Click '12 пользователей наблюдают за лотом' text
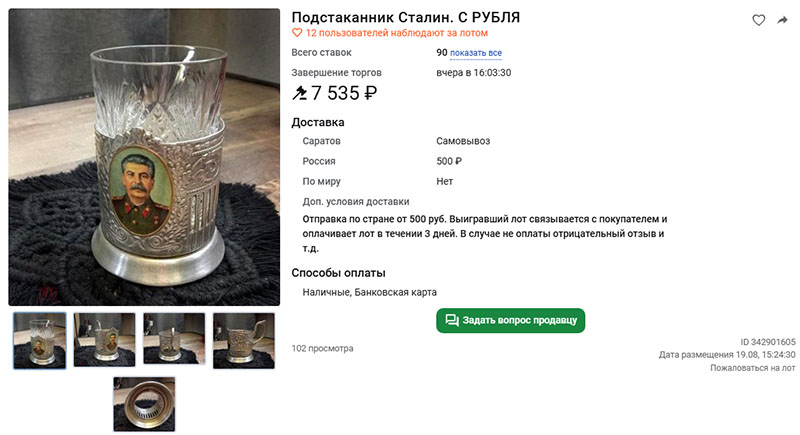Screen dimensions: 800x435 coord(396,33)
